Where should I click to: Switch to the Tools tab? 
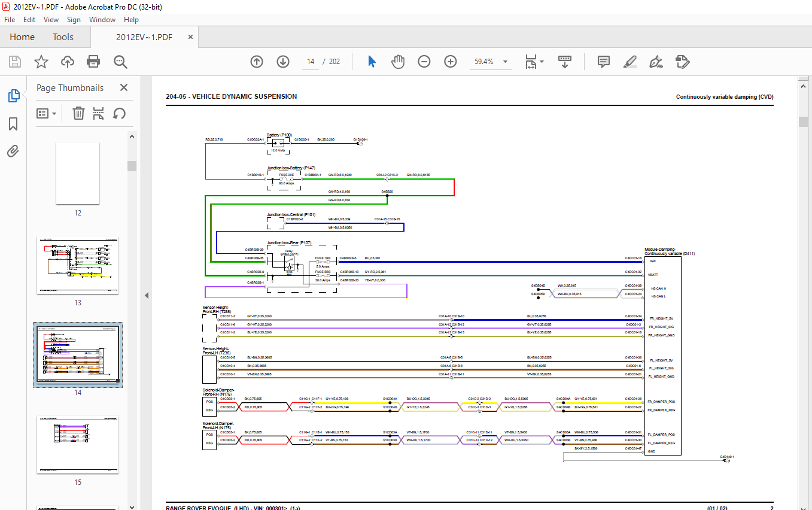(x=63, y=37)
